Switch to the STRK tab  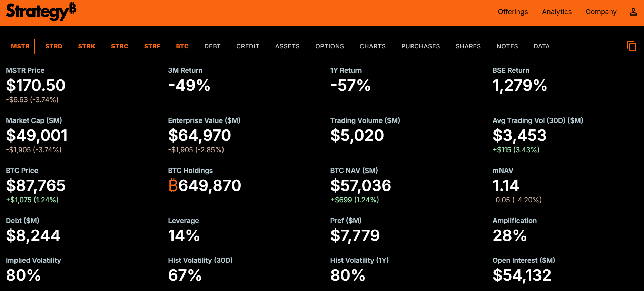pos(87,46)
